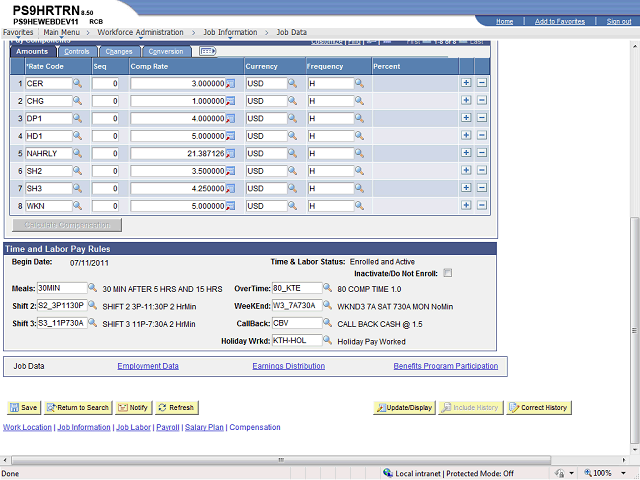
Task: Open lookup for WeeKEnd pay rule
Action: [327, 305]
